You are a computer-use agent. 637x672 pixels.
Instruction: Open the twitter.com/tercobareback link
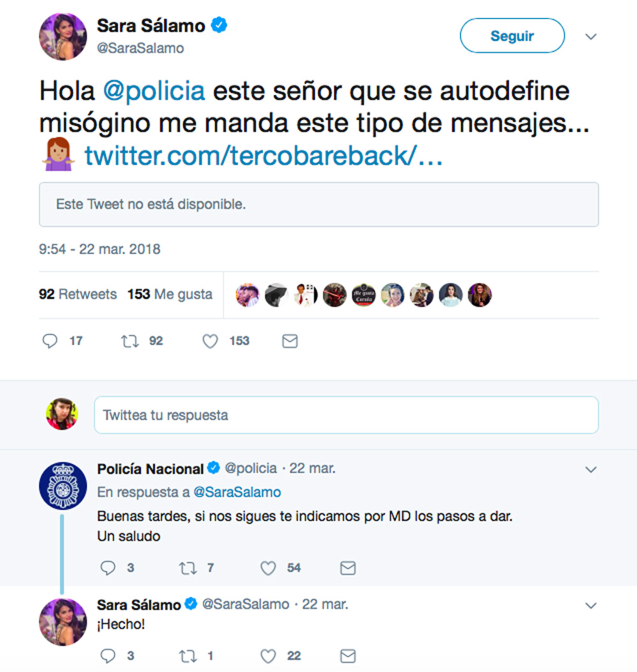264,156
